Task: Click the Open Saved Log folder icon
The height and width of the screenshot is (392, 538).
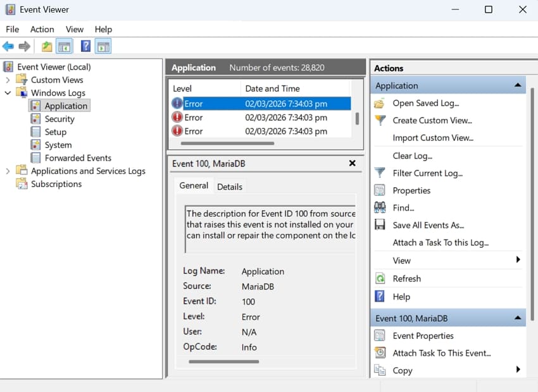Action: pyautogui.click(x=380, y=103)
